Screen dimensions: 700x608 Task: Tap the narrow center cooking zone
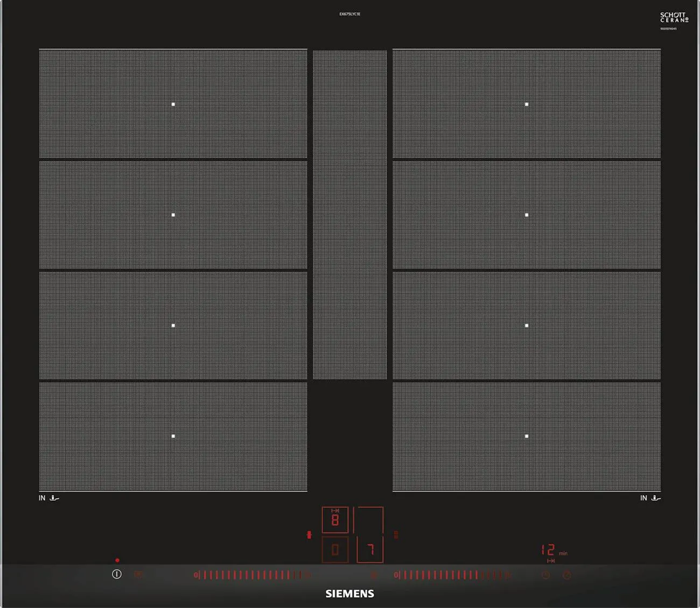coord(349,215)
